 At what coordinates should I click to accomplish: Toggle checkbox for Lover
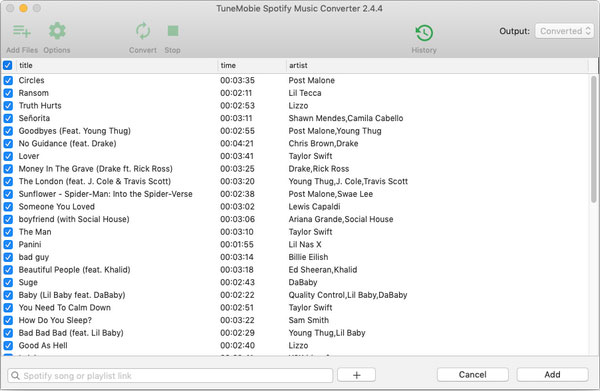tap(8, 156)
